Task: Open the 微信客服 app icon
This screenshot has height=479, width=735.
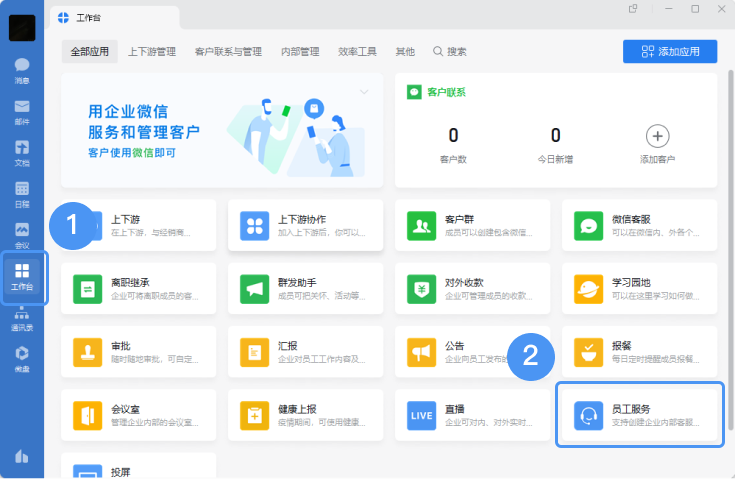Action: click(588, 226)
